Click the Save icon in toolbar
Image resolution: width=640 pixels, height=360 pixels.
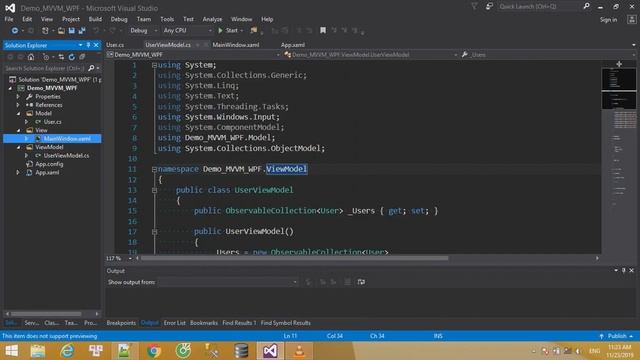coord(72,31)
